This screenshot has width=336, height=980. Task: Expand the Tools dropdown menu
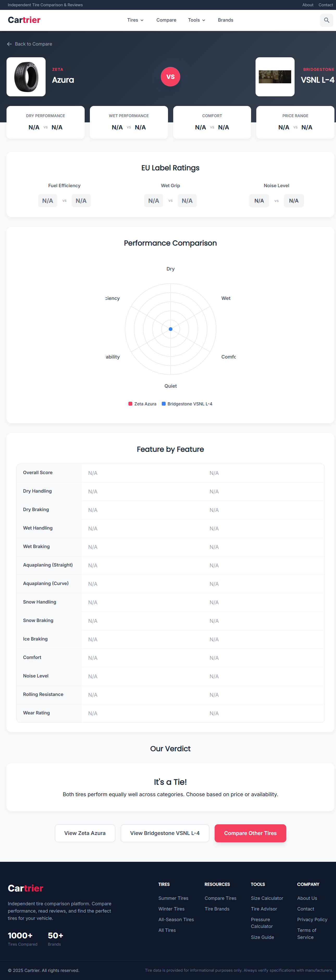pos(196,20)
